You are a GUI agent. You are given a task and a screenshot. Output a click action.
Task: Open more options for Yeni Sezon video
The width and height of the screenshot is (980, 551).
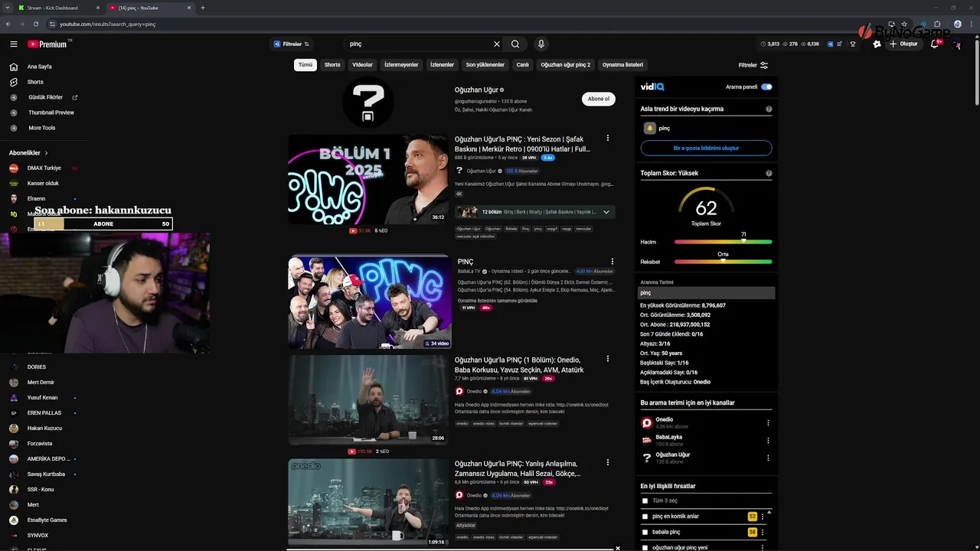pos(608,139)
